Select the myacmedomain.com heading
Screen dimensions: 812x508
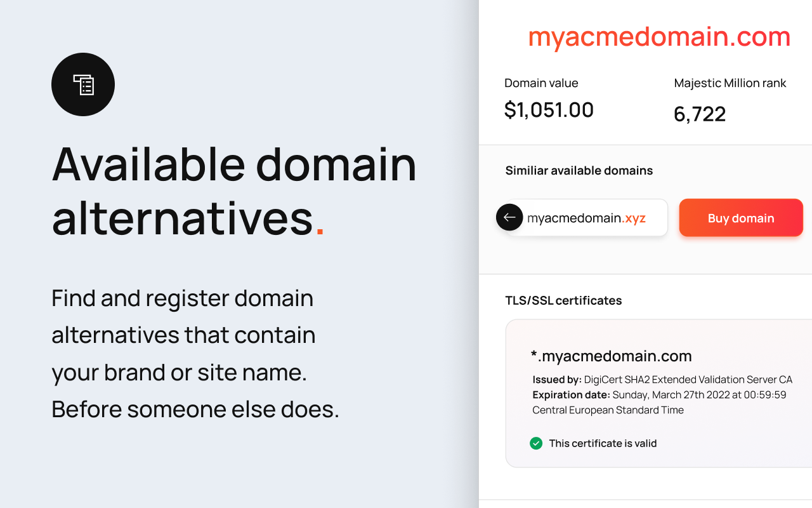tap(658, 36)
